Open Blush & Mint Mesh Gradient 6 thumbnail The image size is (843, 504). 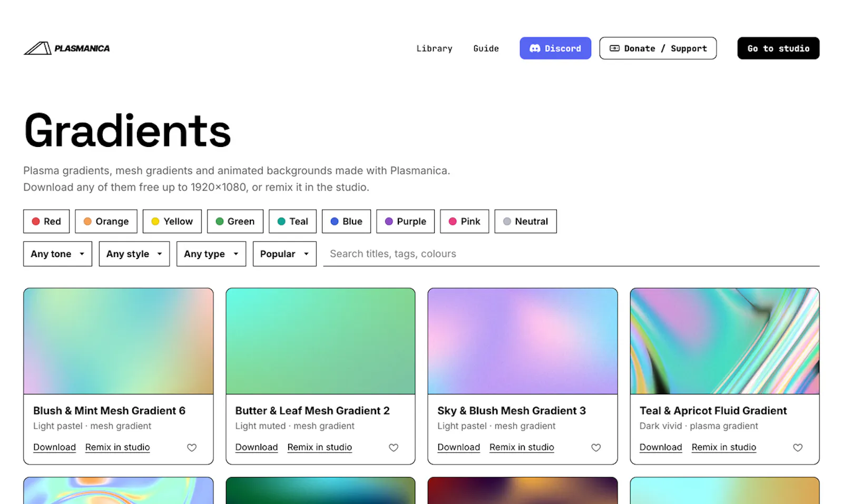click(119, 341)
